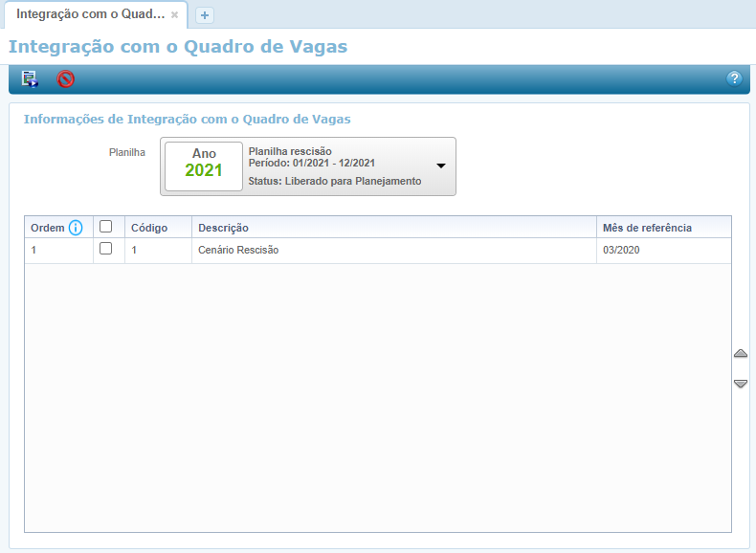Select the Cenário Rescisão description cell
This screenshot has width=756, height=553.
pos(238,251)
